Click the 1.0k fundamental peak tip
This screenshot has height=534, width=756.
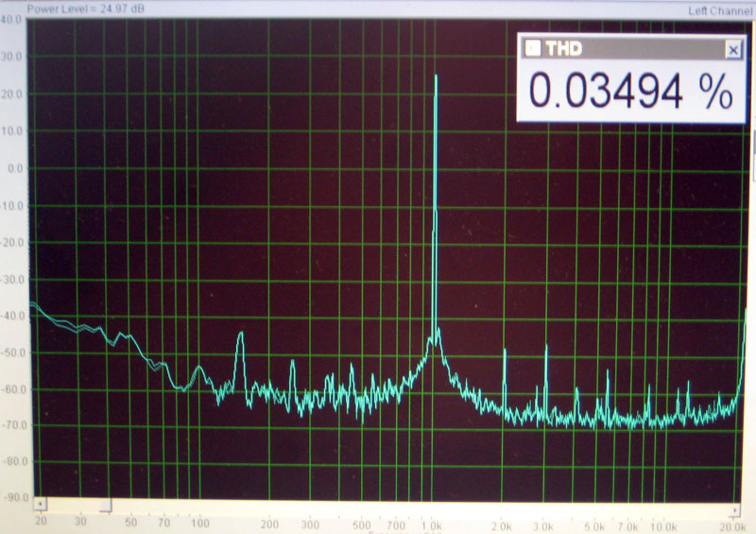coord(436,78)
